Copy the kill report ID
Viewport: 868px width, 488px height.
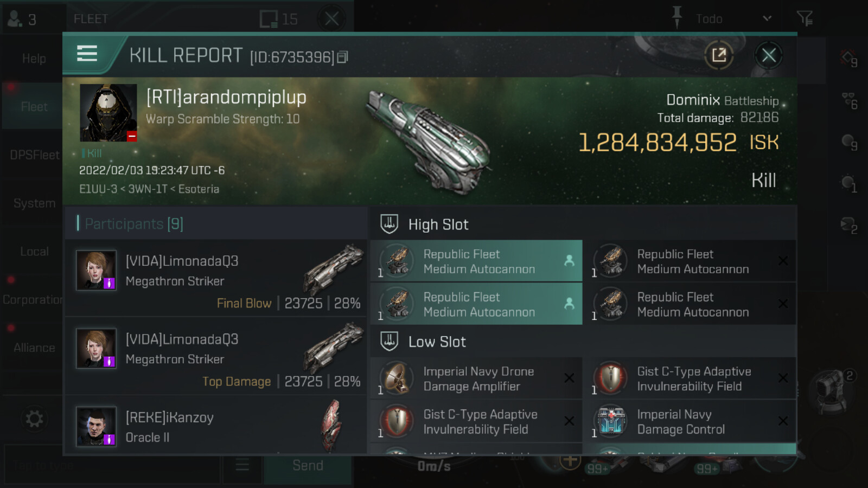click(x=342, y=57)
